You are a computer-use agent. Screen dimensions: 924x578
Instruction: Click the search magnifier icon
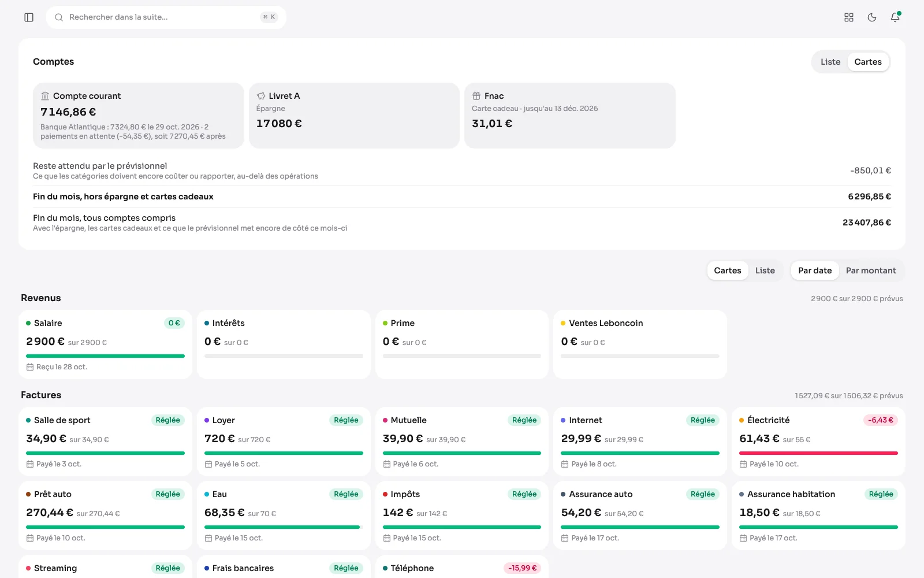(x=59, y=17)
